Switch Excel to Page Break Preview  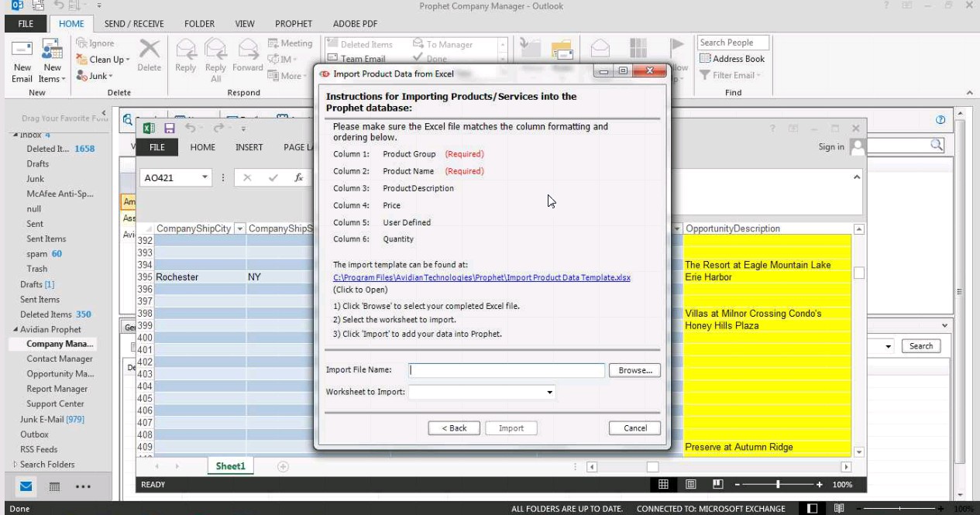click(x=718, y=484)
